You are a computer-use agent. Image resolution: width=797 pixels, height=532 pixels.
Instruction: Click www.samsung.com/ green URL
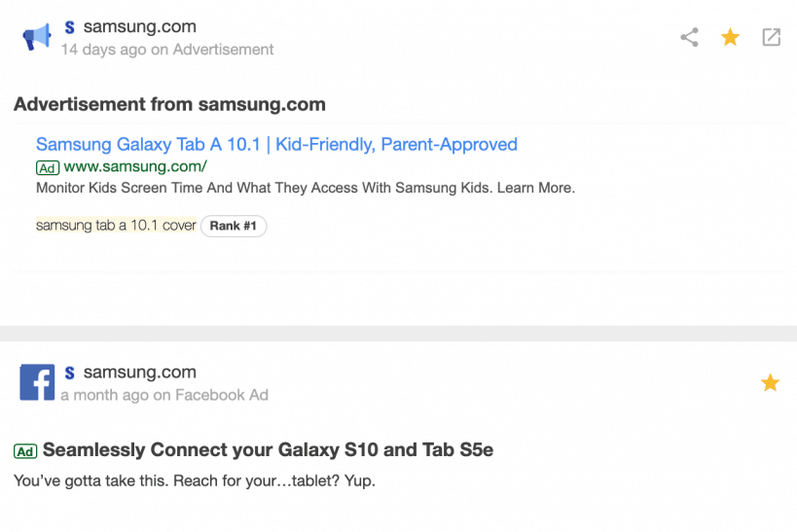point(135,166)
